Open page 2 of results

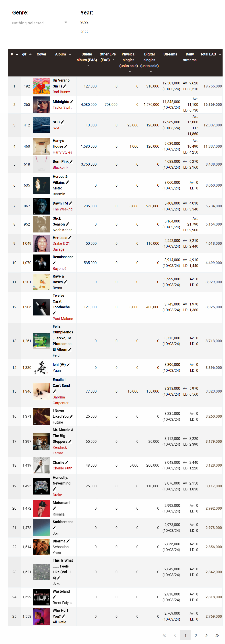196,635
